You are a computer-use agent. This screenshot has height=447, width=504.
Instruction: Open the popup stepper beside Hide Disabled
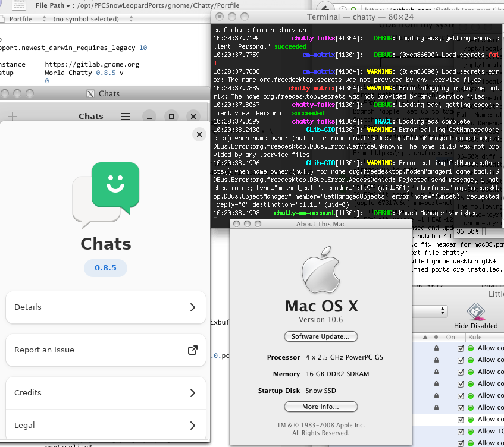point(443,311)
